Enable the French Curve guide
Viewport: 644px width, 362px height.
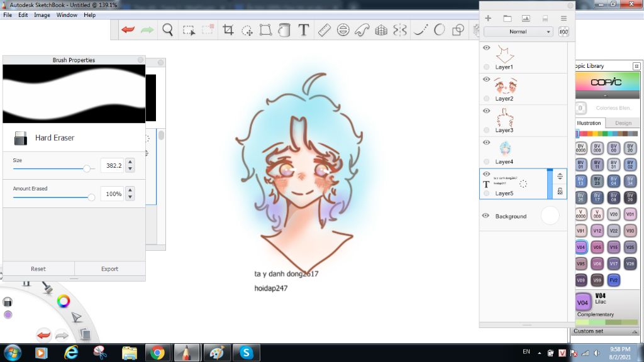pyautogui.click(x=362, y=30)
